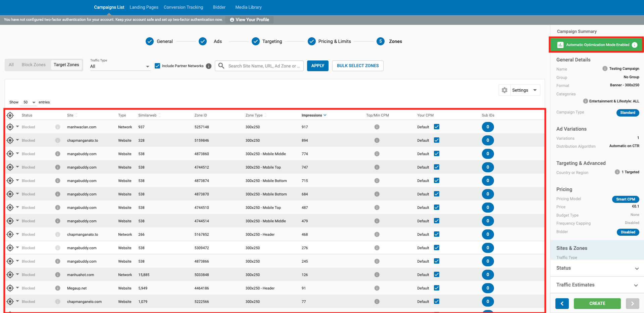Click Top/Min CPM info icon for Megaup.net
The width and height of the screenshot is (644, 313).
pyautogui.click(x=377, y=288)
